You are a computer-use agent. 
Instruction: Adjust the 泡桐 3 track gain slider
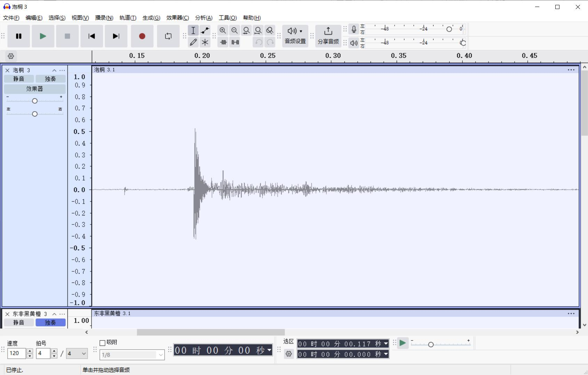[x=34, y=100]
